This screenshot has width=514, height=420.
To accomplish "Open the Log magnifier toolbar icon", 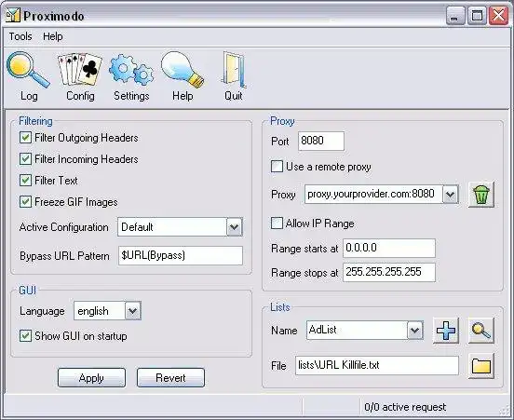I will click(28, 70).
